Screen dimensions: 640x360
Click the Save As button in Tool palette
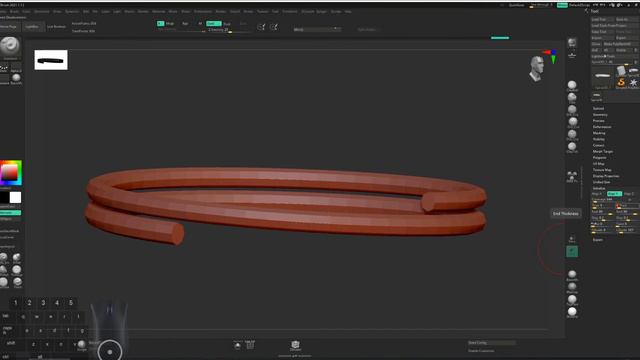pos(627,19)
